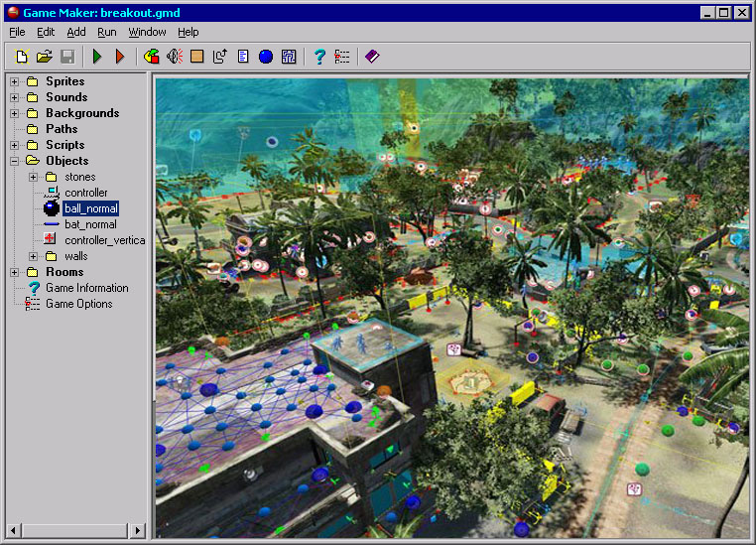Click the add script document icon

point(242,57)
